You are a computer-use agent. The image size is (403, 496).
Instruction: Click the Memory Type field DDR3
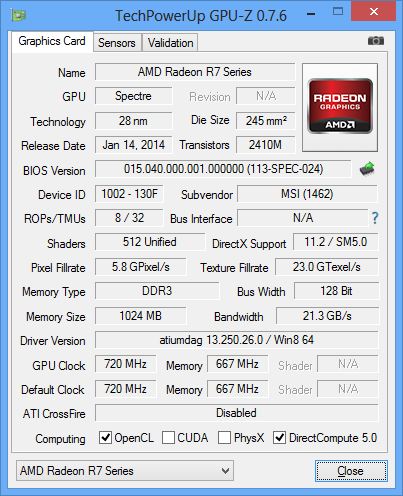coord(157,291)
